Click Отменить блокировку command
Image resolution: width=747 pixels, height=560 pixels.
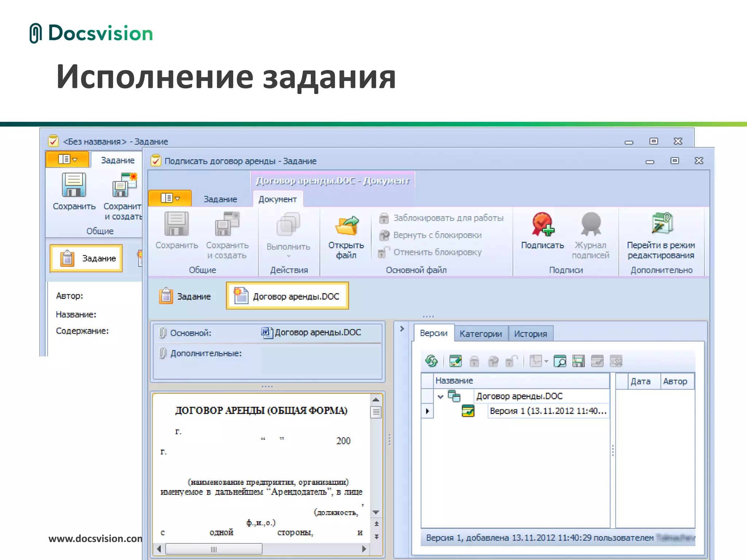coord(430,252)
